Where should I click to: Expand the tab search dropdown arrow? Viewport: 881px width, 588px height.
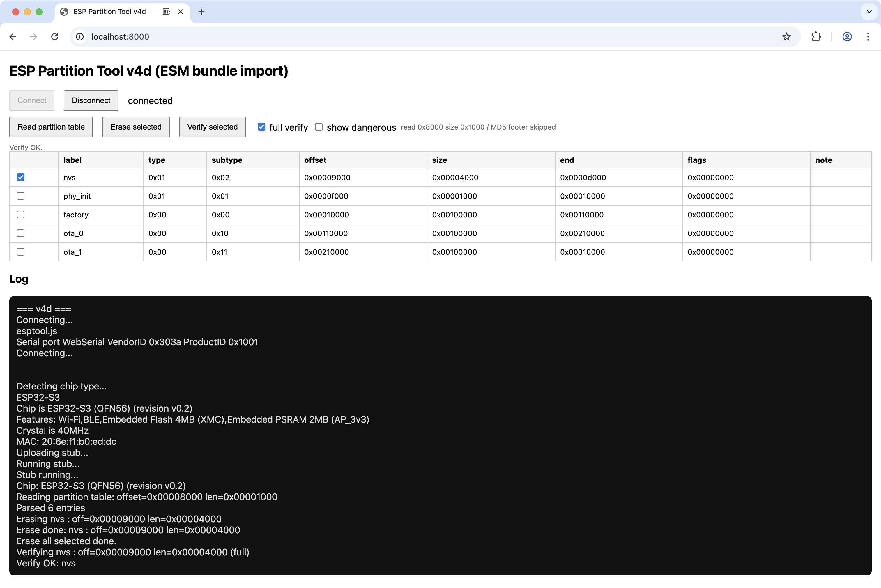pyautogui.click(x=869, y=12)
